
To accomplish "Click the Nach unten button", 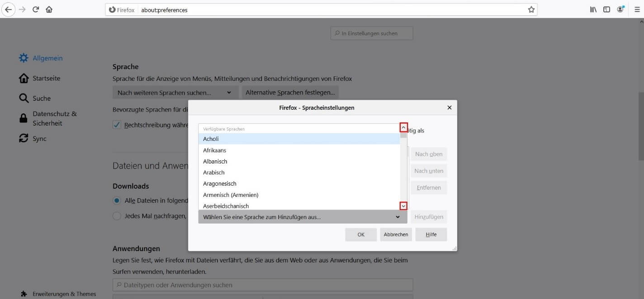I will pos(429,171).
